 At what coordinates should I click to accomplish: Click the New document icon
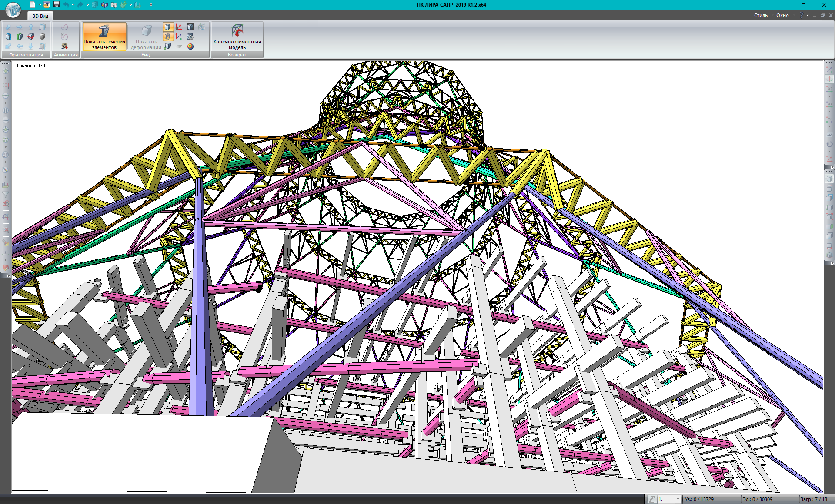coord(32,5)
